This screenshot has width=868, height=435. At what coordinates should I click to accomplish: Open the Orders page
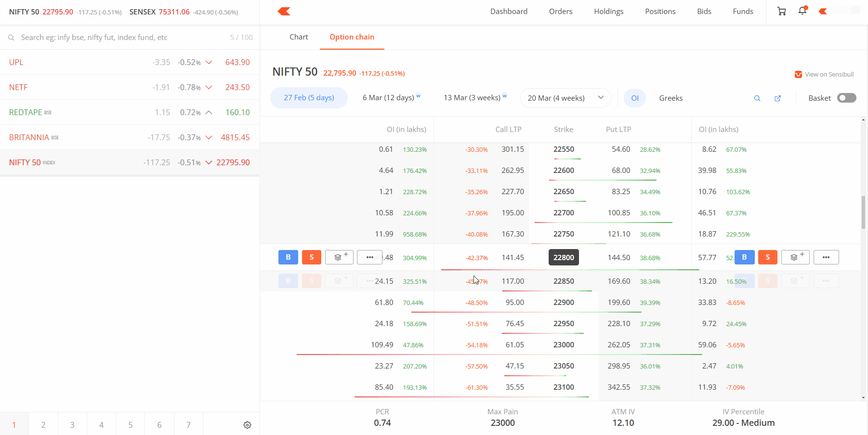click(561, 11)
